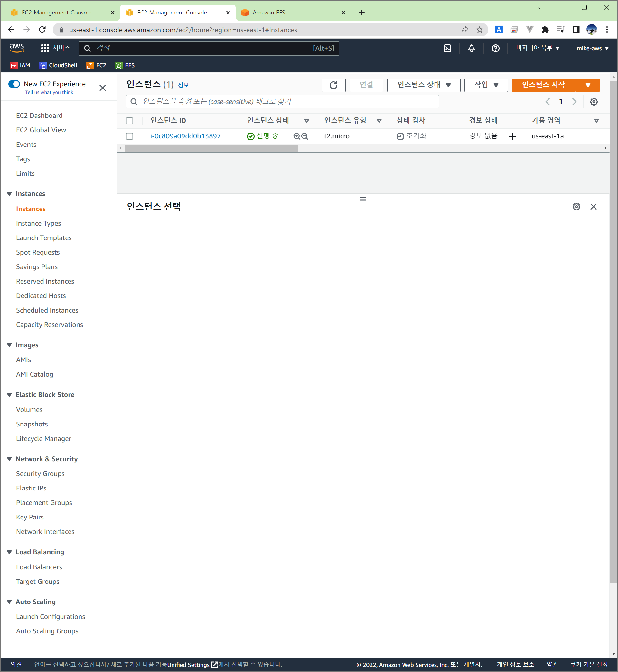Check the select-all instances checkbox
This screenshot has width=618, height=672.
click(x=129, y=121)
